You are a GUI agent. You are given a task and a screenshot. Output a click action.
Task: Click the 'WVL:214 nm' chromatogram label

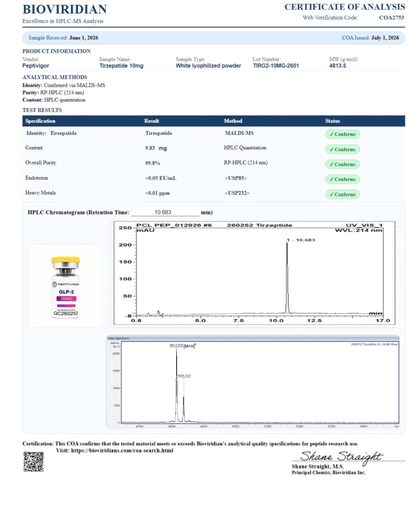(359, 230)
